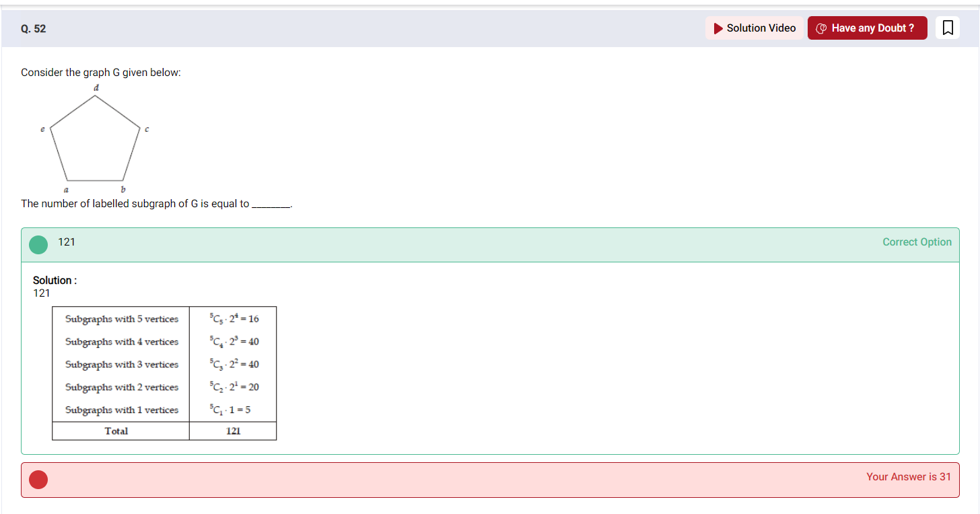Image resolution: width=980 pixels, height=514 pixels.
Task: Click the Correct Option label
Action: coord(917,242)
